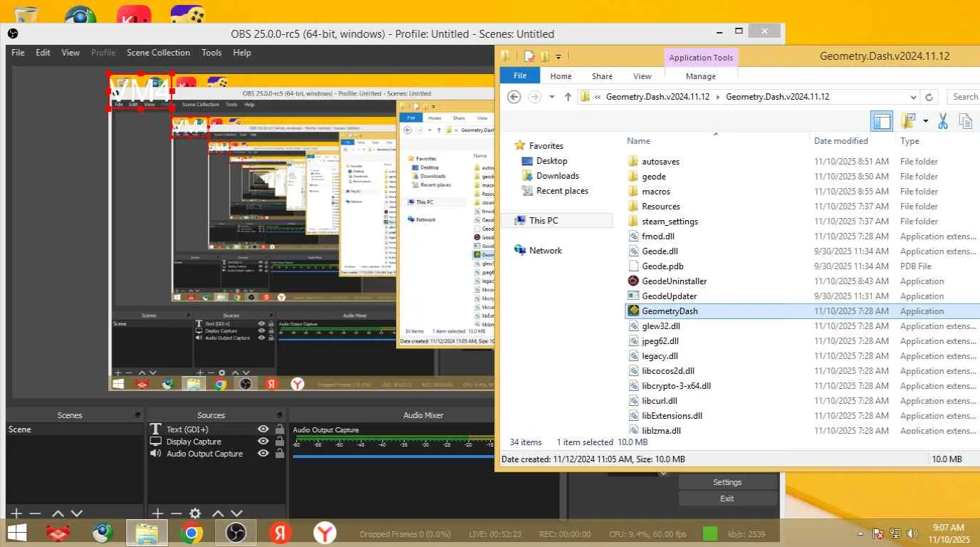The width and height of the screenshot is (980, 547).
Task: Adjust the Audio Output Capture volume slider
Action: coord(393,457)
